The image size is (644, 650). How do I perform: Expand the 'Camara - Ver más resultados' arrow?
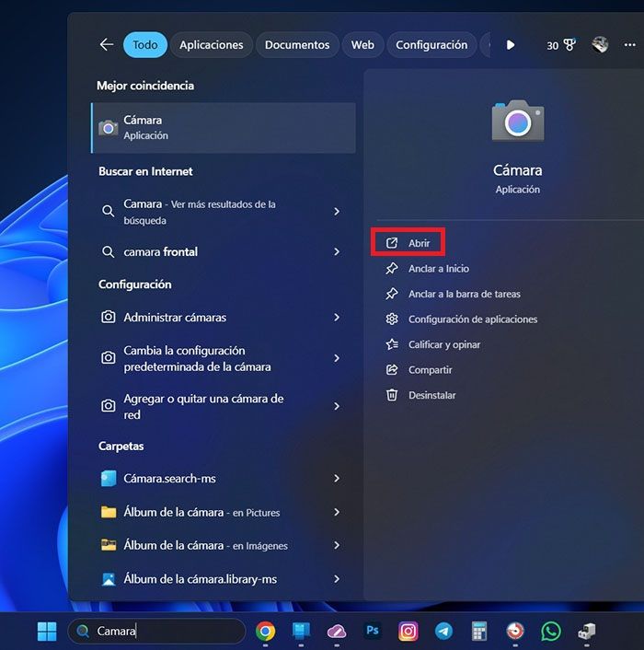point(337,212)
